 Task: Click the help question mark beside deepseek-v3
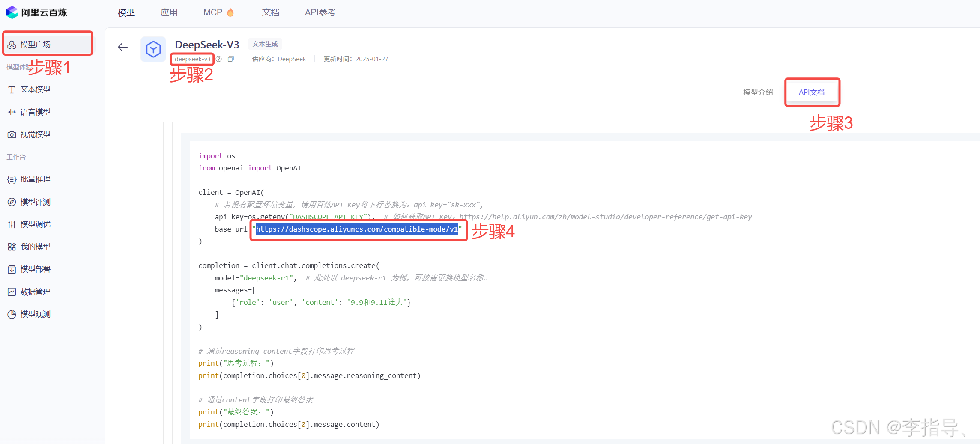coord(219,59)
